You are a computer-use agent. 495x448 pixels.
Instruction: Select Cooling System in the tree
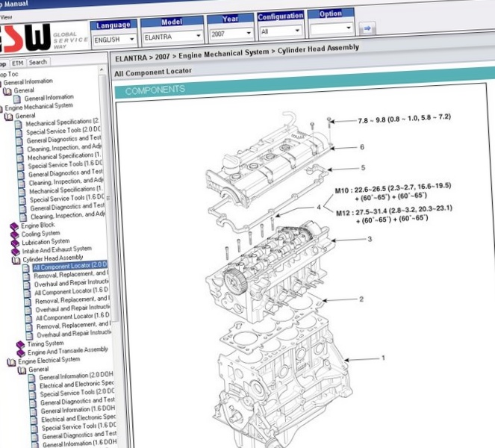click(x=41, y=234)
